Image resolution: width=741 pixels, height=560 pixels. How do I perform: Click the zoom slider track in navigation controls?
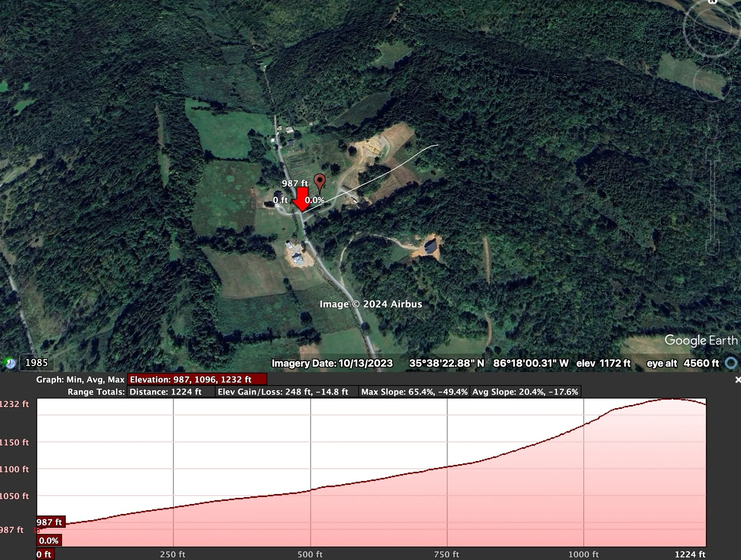coord(712,199)
